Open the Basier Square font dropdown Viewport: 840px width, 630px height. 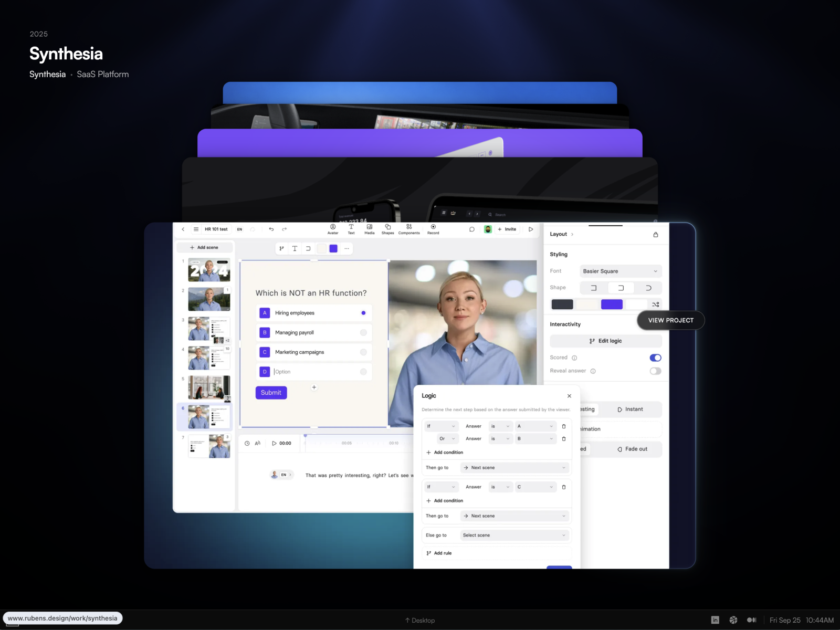621,271
